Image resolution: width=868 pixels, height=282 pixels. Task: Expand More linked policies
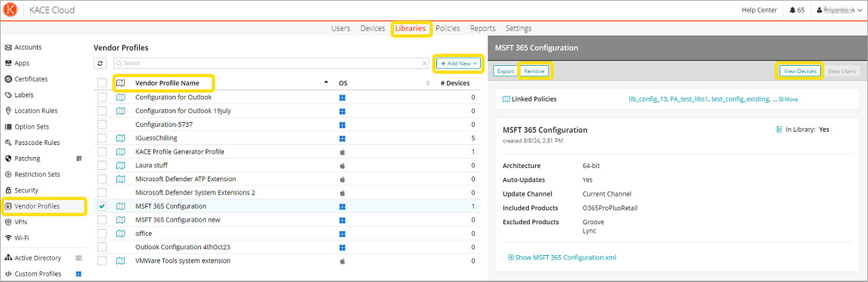click(788, 99)
